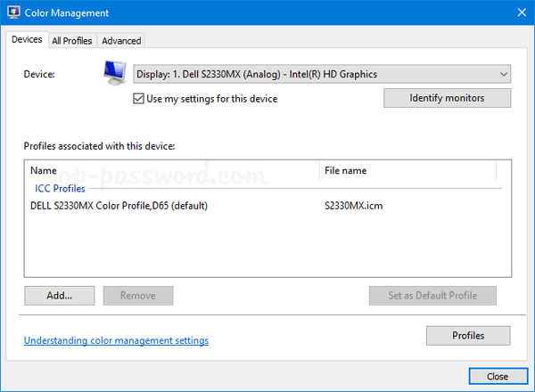The height and width of the screenshot is (392, 535).
Task: Go to the Advanced tab
Action: [x=121, y=40]
